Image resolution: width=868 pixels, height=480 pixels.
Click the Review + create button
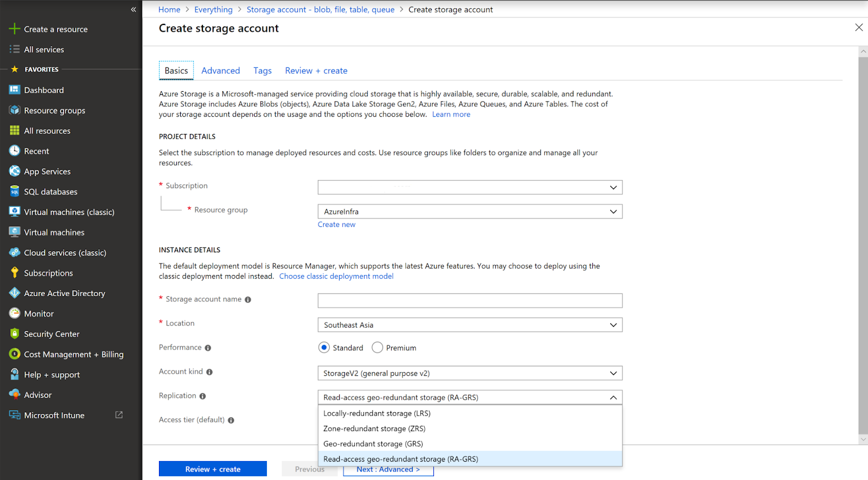pos(213,469)
